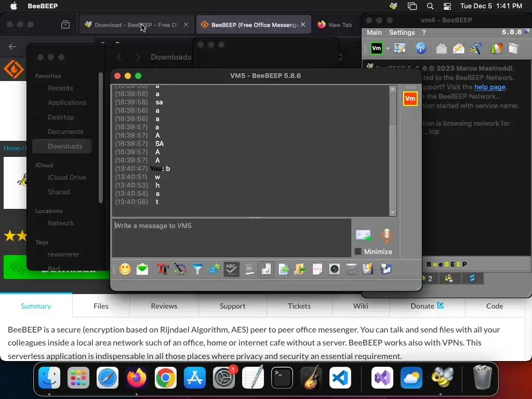Click the microphone voice message icon

[x=387, y=235]
